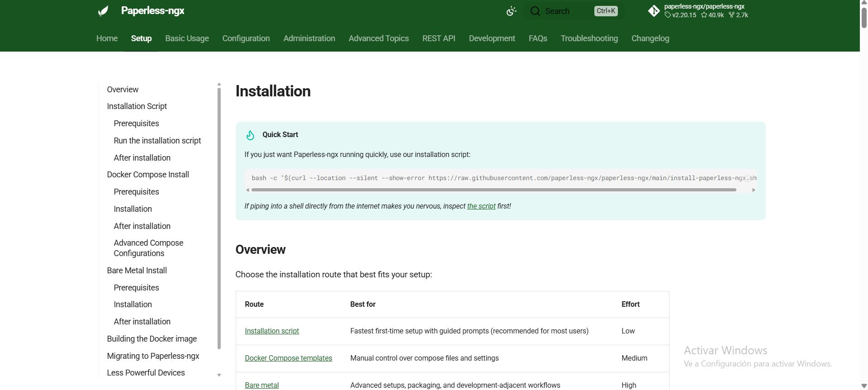
Task: Click the 'Medium' effort cell
Action: (635, 358)
